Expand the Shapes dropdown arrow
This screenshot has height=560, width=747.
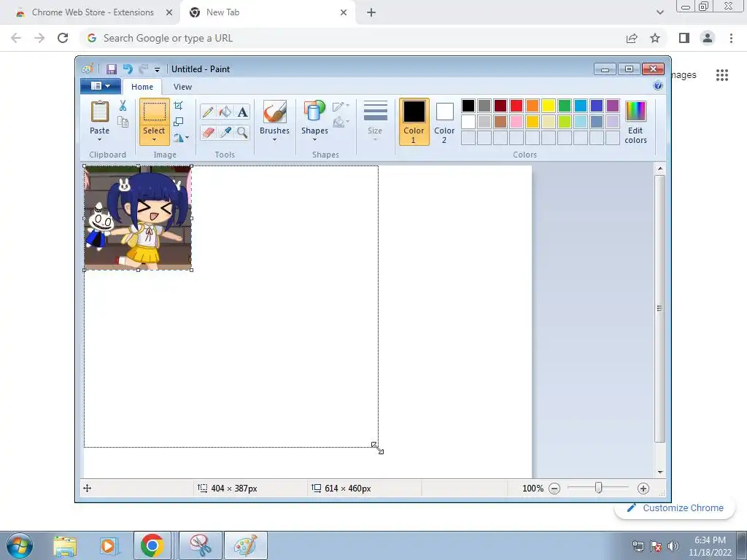[314, 140]
